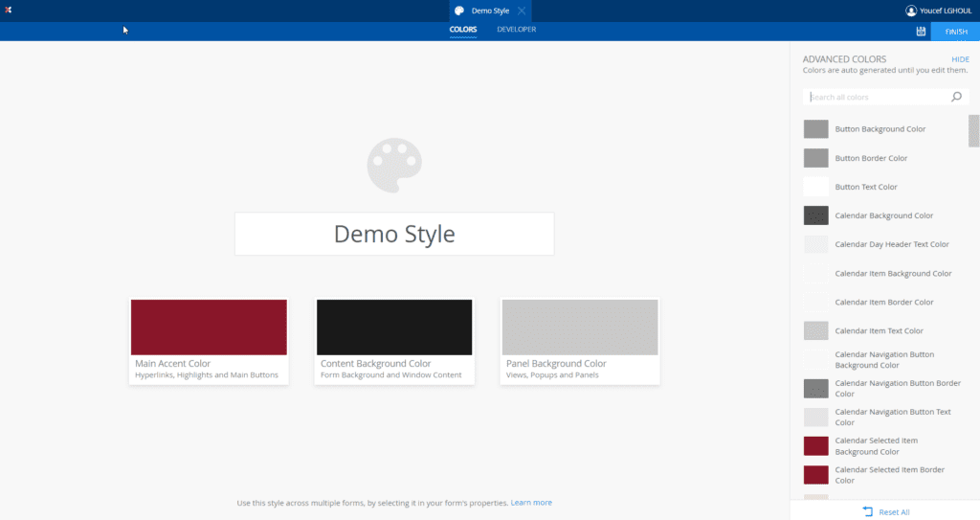
Task: Click the Reset All label
Action: coord(895,512)
